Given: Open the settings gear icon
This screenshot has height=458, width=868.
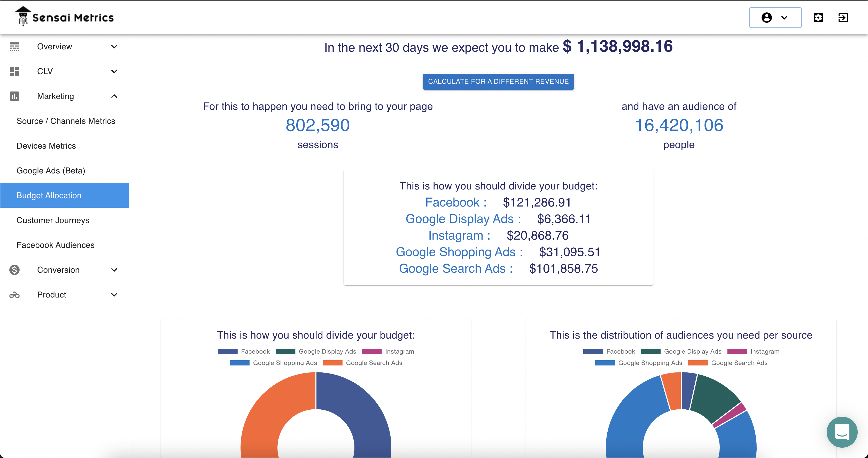Looking at the screenshot, I should click(818, 18).
